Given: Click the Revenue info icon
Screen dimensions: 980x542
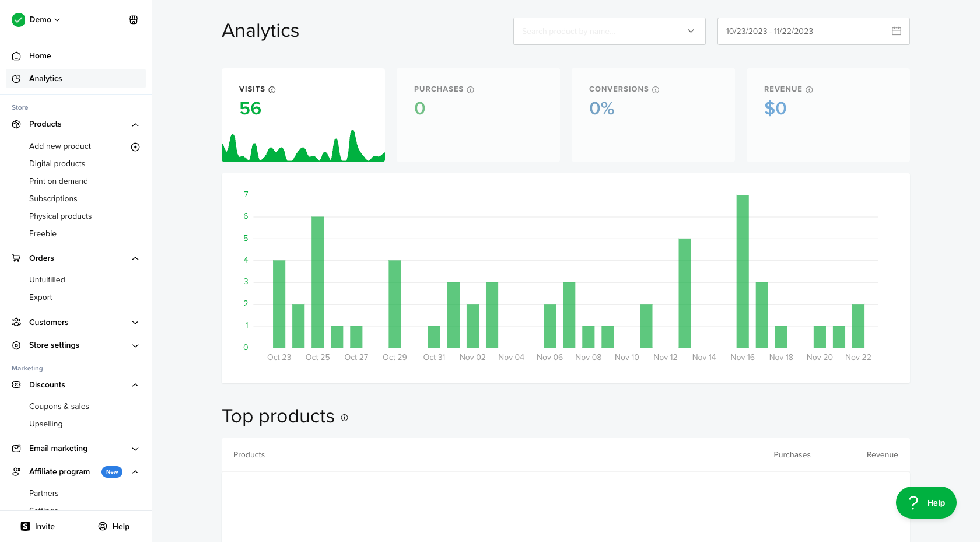Looking at the screenshot, I should coord(809,90).
